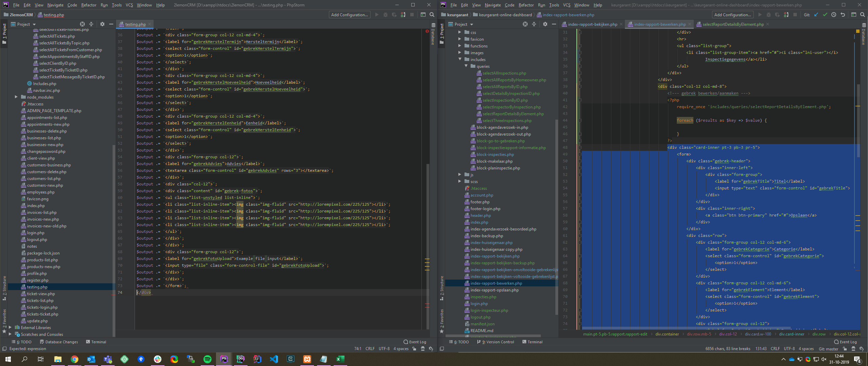Click Search Everywhere magnifier in right window
This screenshot has height=366, width=868.
[x=863, y=15]
